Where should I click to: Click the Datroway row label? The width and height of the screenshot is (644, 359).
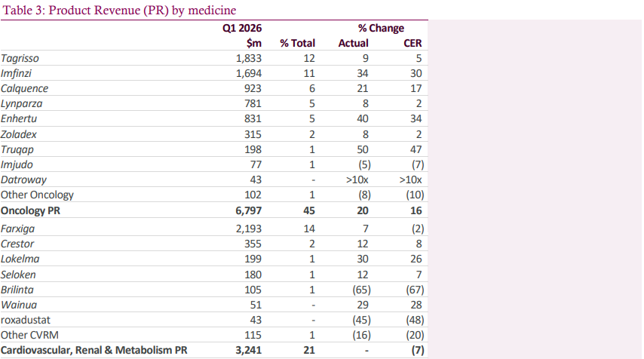pos(22,179)
